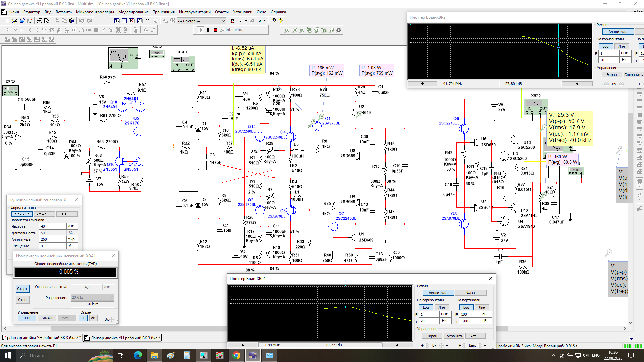Switch distortion analyzer to SINAD mode
Screen dimensions: 644x362
click(x=47, y=318)
